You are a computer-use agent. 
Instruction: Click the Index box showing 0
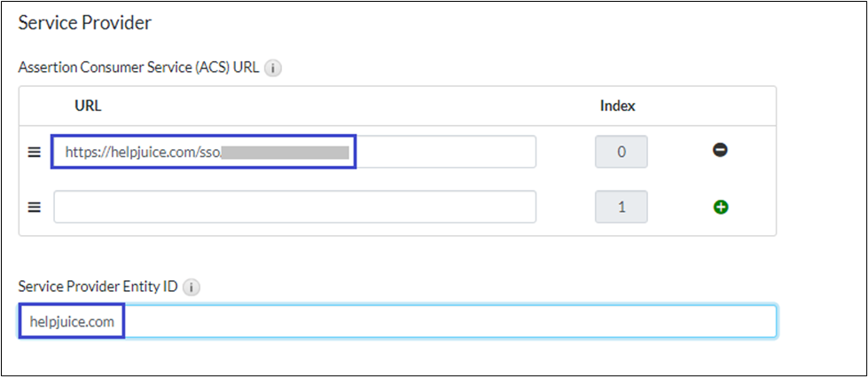coord(621,152)
